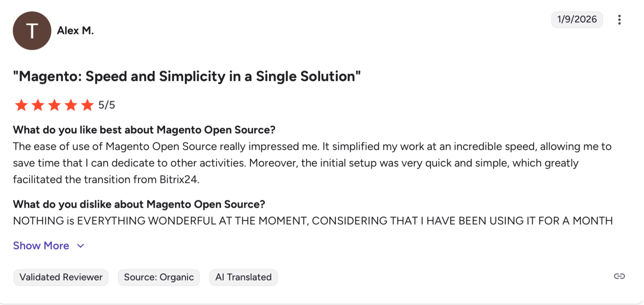Click the 1/9/2026 date badge
Viewport: 644px width, 305px height.
(x=577, y=19)
